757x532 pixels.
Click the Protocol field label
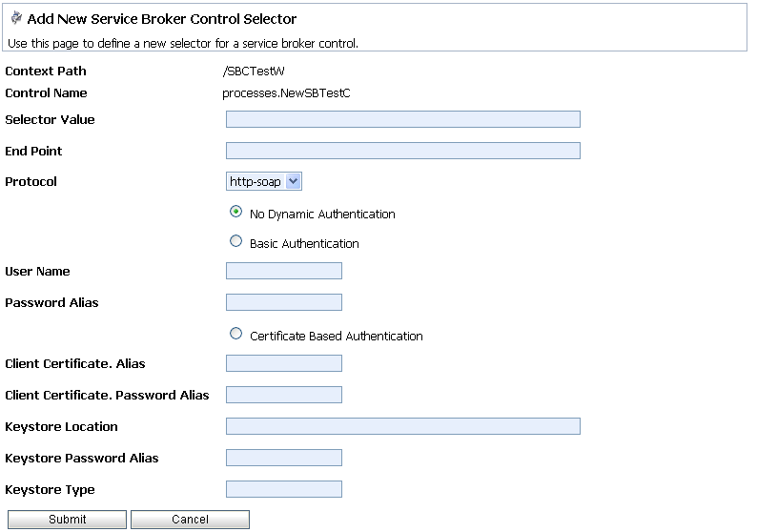pos(31,182)
